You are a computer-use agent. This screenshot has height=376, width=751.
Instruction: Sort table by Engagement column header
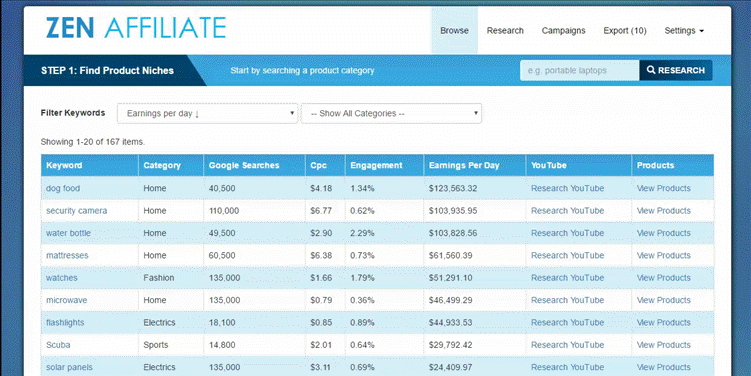(x=376, y=165)
